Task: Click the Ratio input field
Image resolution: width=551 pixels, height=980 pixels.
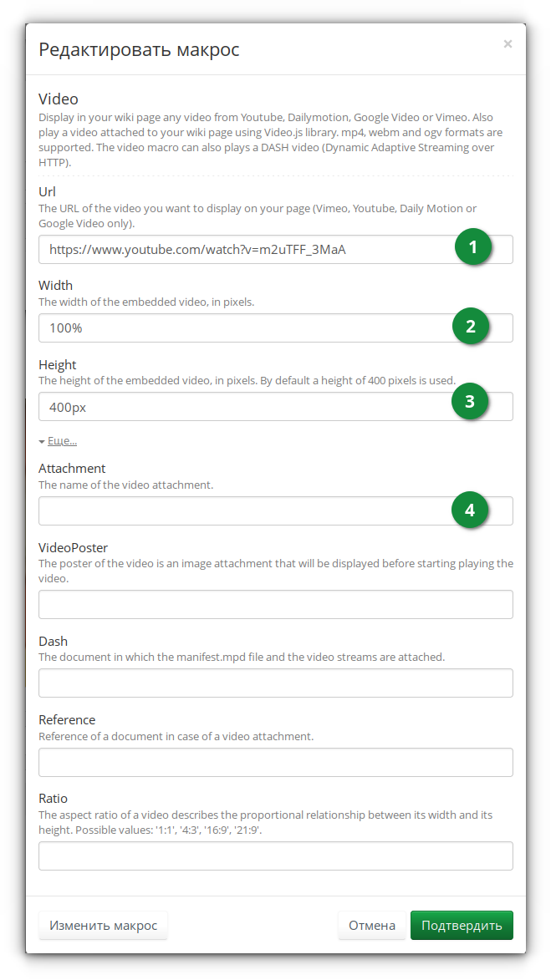Action: pos(275,856)
